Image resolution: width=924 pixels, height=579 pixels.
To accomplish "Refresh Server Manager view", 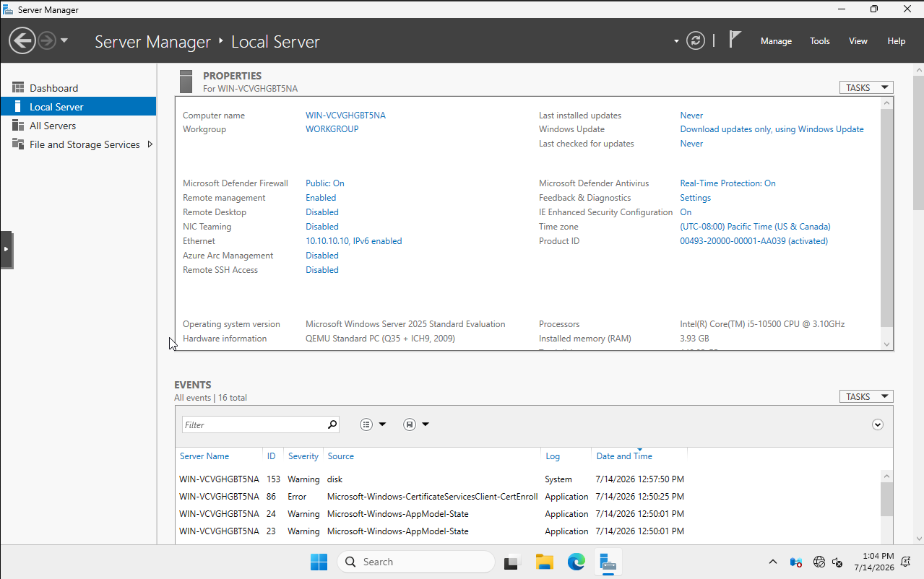I will (696, 40).
